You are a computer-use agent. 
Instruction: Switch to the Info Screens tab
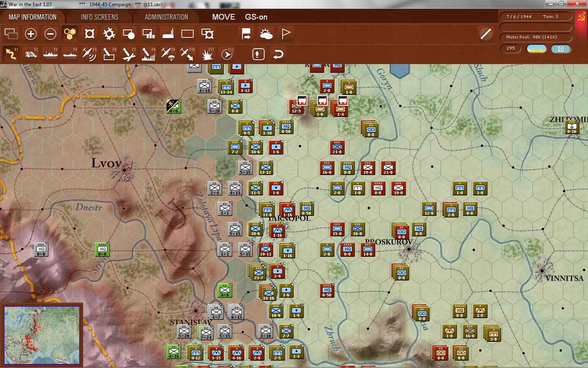[x=99, y=17]
